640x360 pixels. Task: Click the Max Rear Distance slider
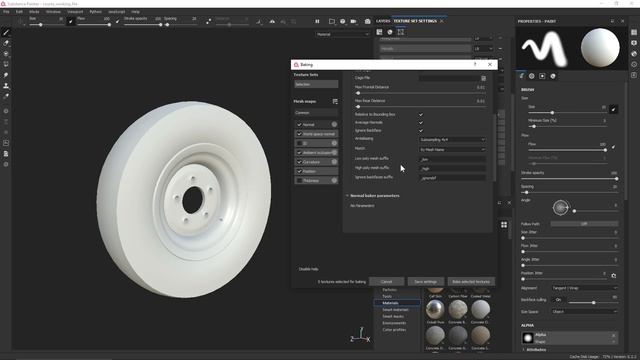coord(420,107)
